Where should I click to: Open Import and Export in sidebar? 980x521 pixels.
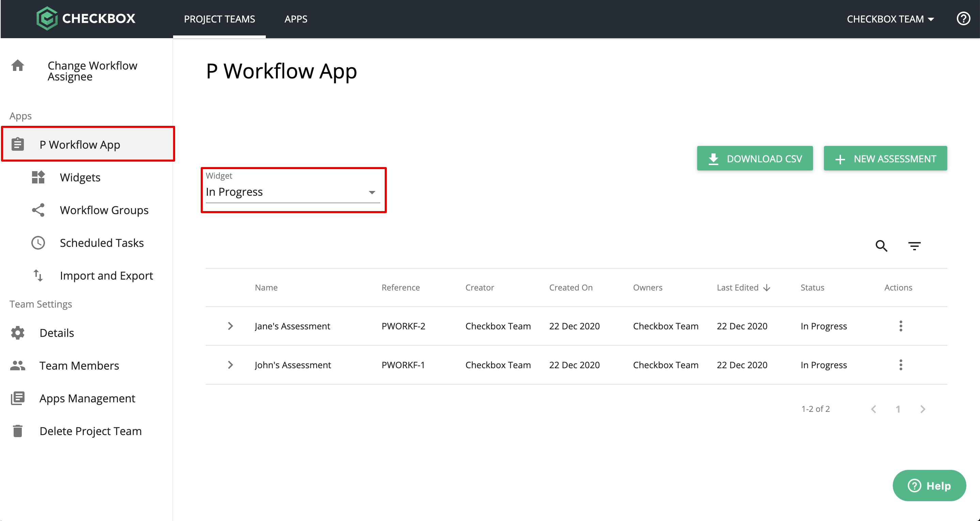(106, 276)
